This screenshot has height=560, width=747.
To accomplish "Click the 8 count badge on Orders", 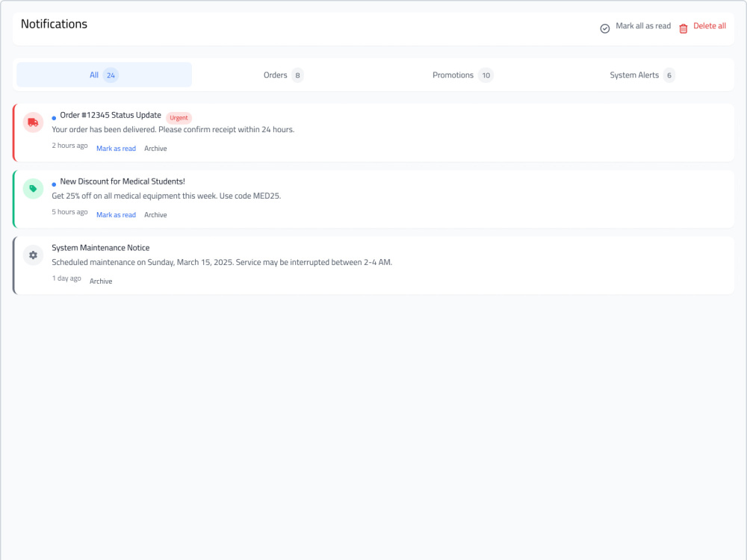I will [x=297, y=75].
